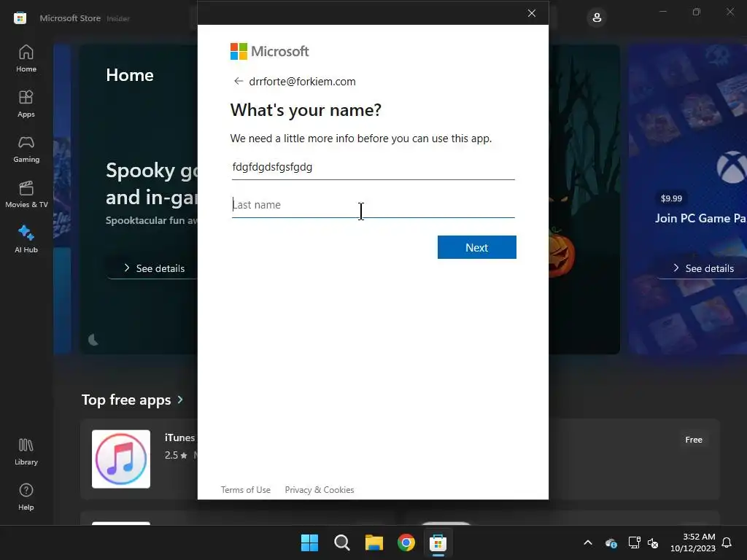Open the Home section in sidebar
This screenshot has width=747, height=560.
tap(26, 58)
